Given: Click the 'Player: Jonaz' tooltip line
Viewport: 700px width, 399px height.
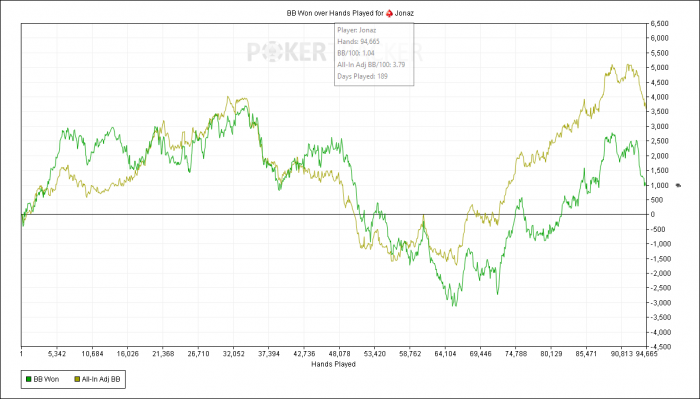Looking at the screenshot, I should pos(357,30).
